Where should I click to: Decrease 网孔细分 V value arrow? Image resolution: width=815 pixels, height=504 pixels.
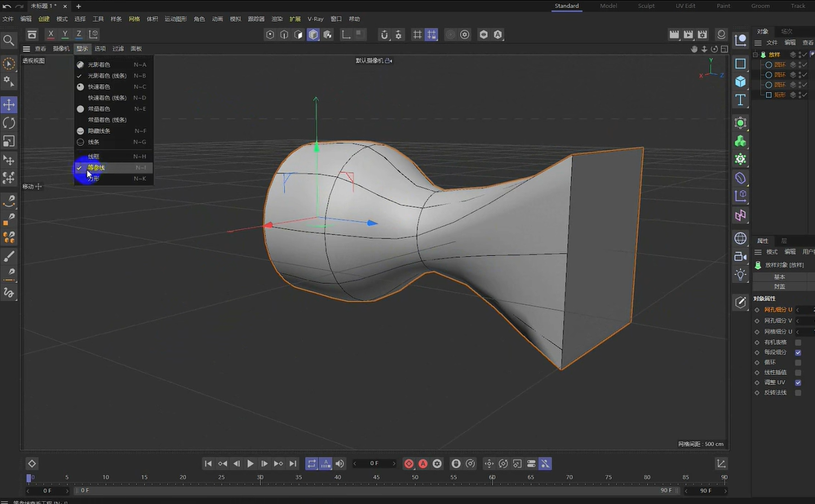(798, 321)
